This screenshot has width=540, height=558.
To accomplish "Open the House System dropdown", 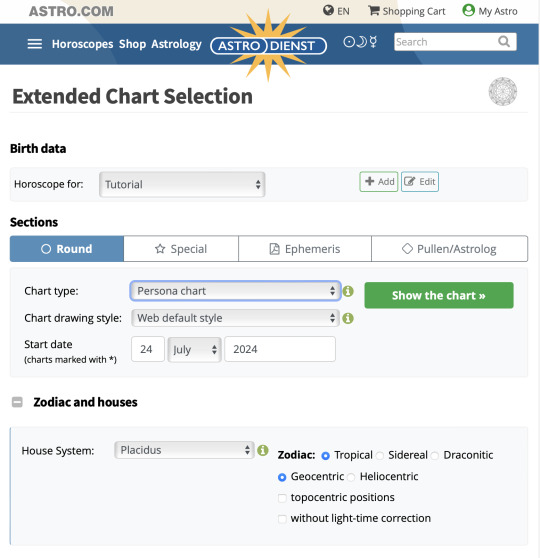I will tap(184, 450).
